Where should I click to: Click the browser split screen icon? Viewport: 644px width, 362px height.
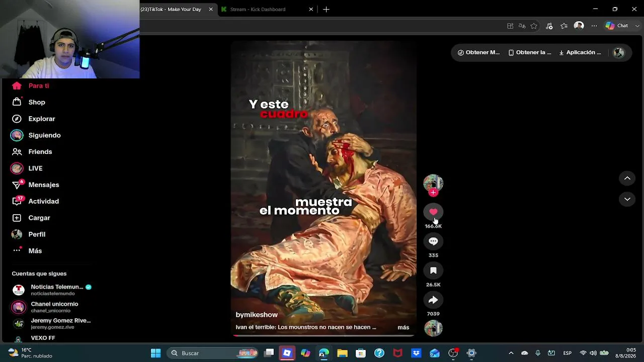[510, 26]
